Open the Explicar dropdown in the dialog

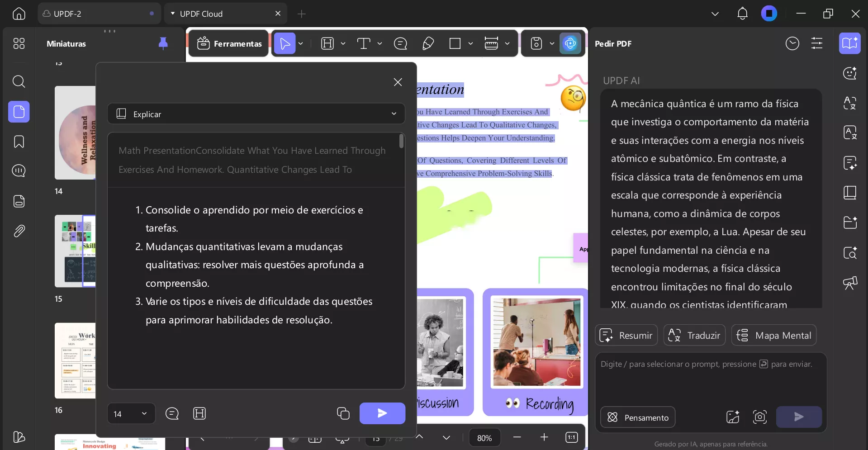point(256,114)
